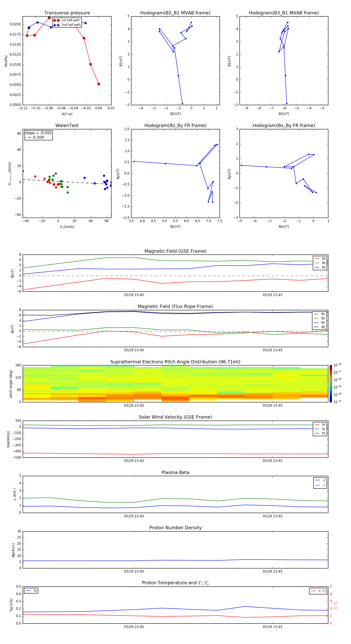Click the '1st half path' legend entry
Image resolution: width=351 pixels, height=644 pixels.
(x=66, y=20)
